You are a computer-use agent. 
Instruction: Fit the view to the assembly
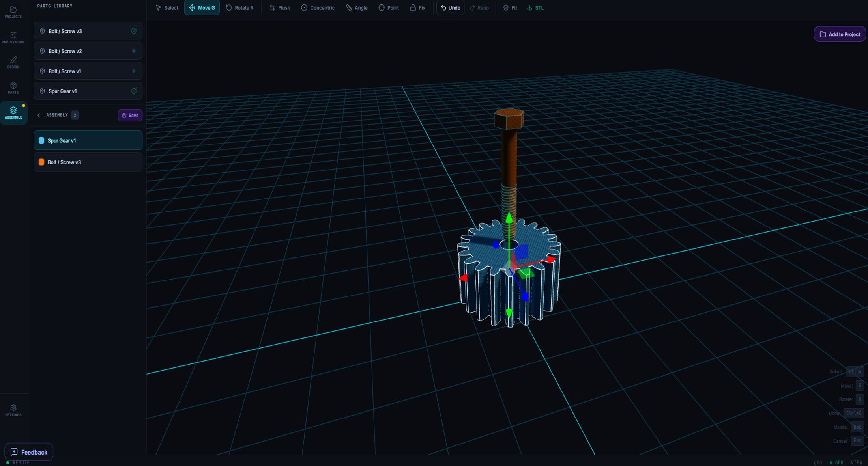[x=510, y=8]
